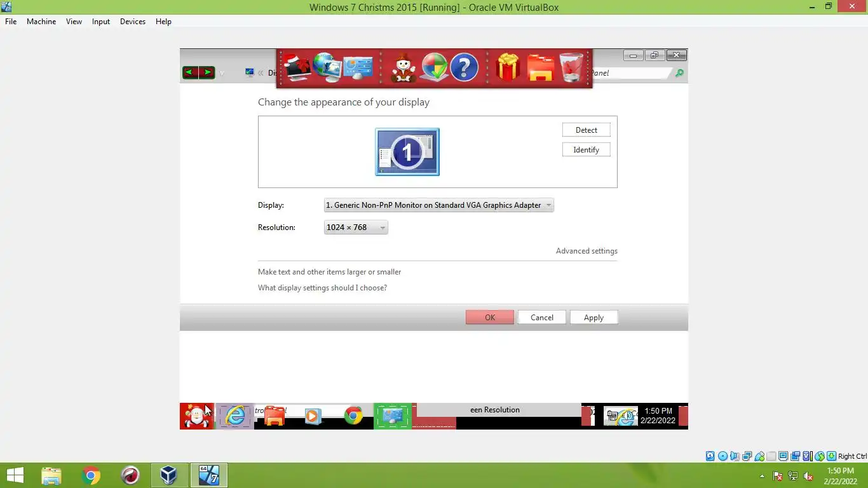Click VirtualBox display status icon
The image size is (868, 488).
(783, 456)
